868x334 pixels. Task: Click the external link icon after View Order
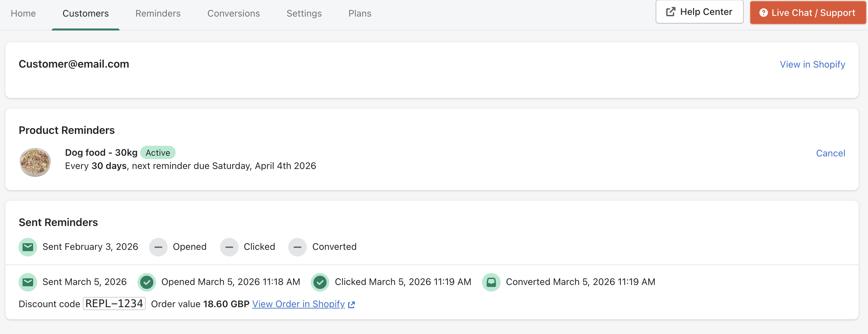click(x=352, y=305)
